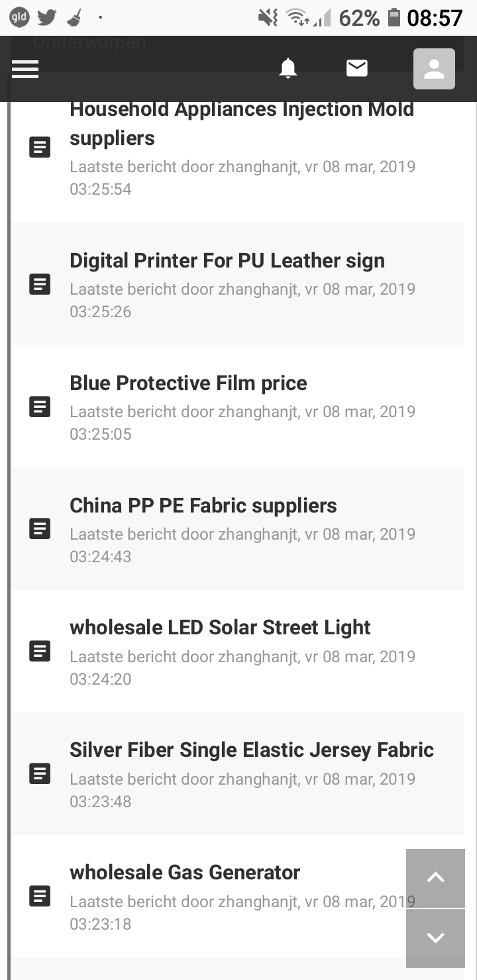Open notifications bell

point(288,68)
